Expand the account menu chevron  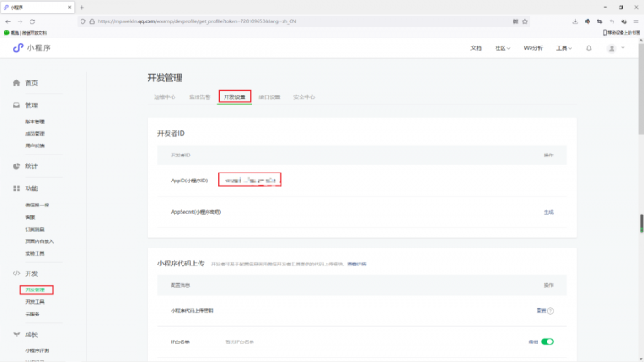point(623,48)
